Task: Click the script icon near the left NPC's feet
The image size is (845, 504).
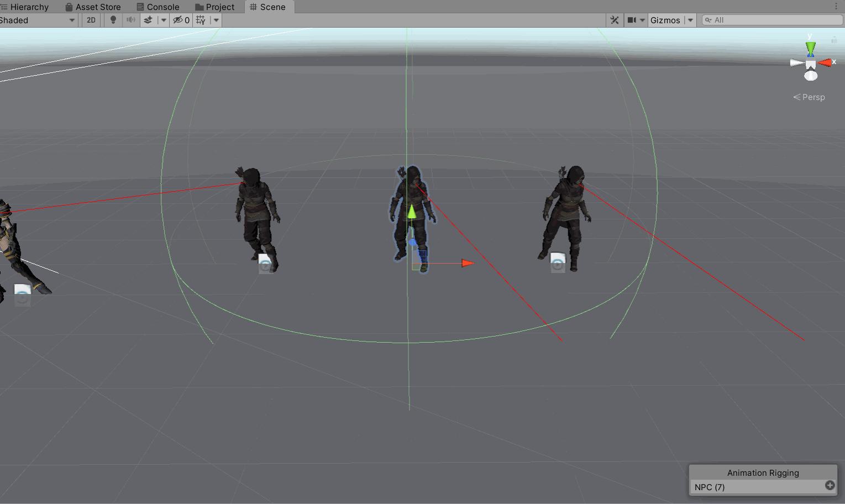Action: pos(266,263)
